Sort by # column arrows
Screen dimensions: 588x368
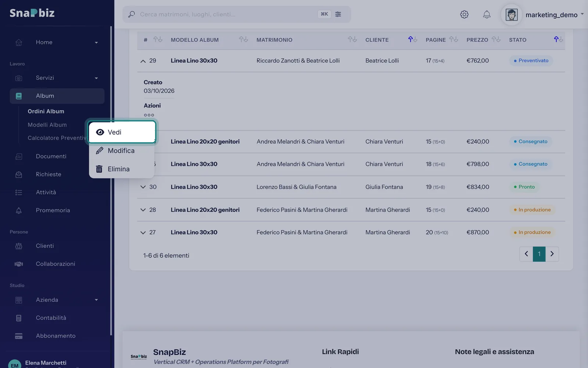point(158,39)
